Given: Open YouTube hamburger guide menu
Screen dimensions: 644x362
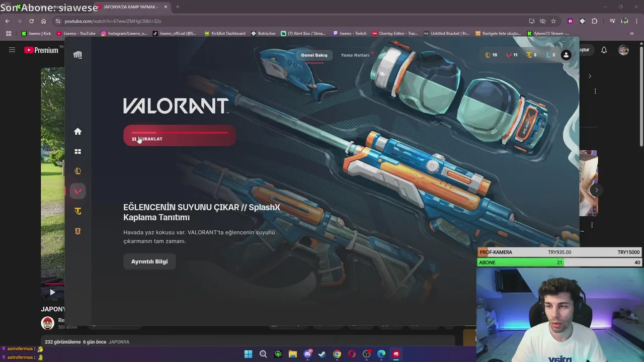Looking at the screenshot, I should click(12, 50).
